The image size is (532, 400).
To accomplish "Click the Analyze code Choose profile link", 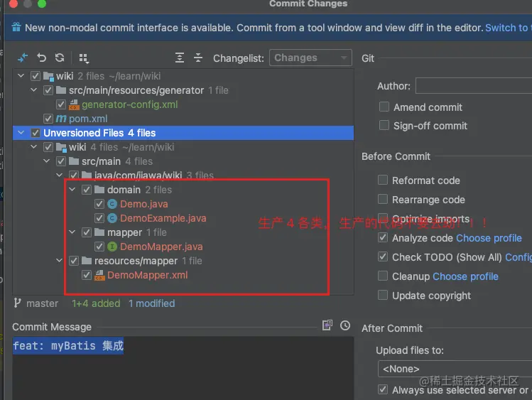I will coord(489,238).
